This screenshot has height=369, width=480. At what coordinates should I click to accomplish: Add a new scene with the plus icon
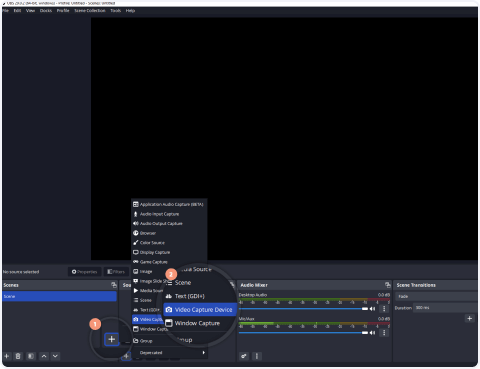[x=6, y=356]
